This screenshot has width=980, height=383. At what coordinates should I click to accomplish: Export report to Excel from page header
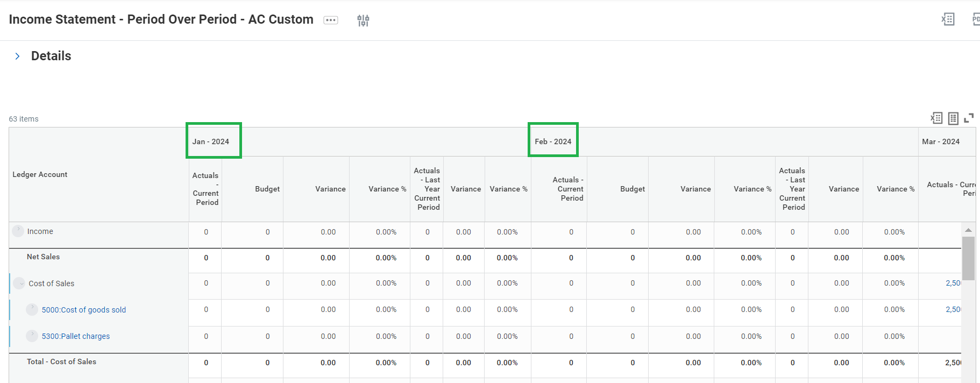click(948, 19)
